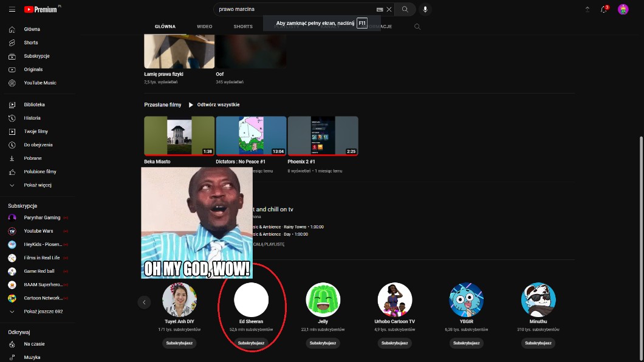Clear search text with the X
Viewport: 644px width, 362px height.
click(389, 10)
